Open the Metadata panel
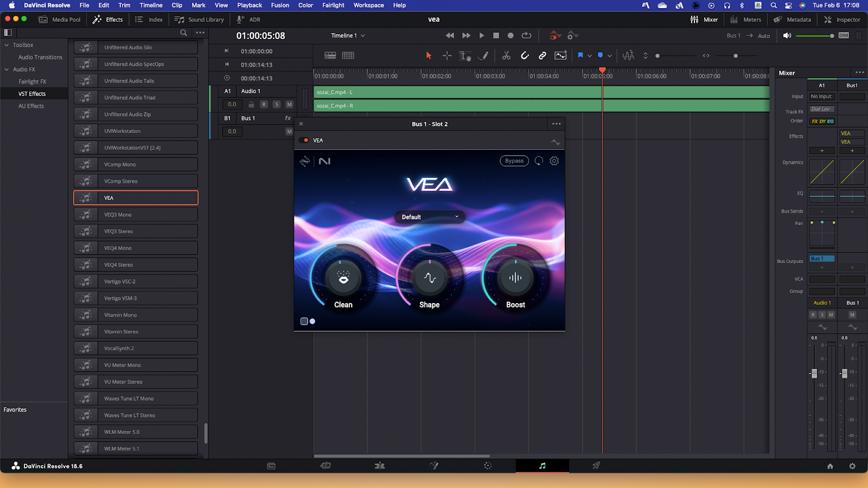 [792, 20]
